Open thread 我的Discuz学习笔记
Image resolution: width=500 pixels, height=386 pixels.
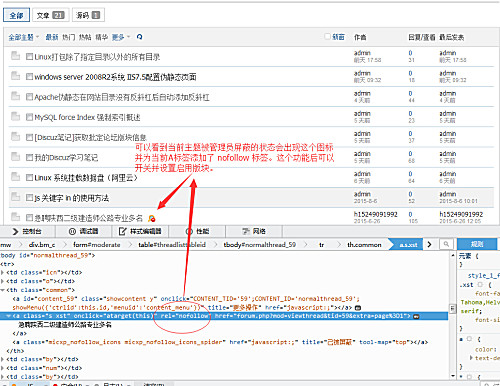66,157
